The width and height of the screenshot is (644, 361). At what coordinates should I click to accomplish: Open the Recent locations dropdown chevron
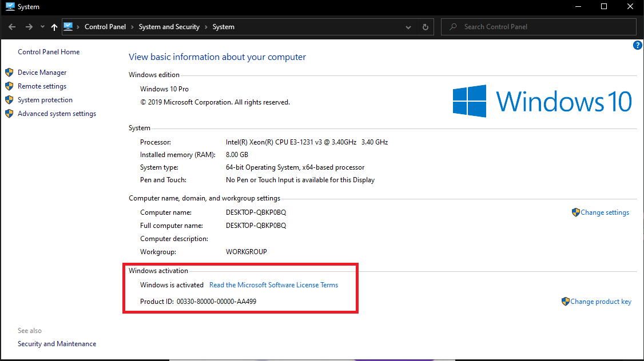click(x=42, y=27)
